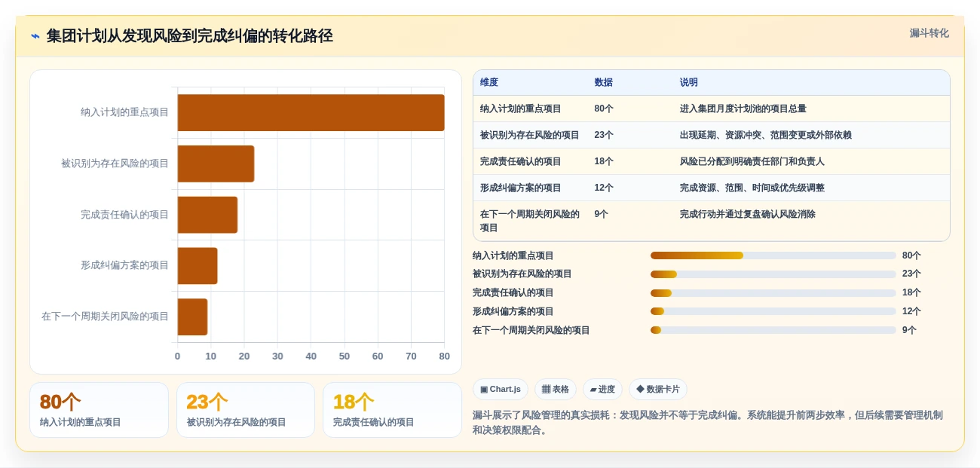Viewport: 980px width, 468px height.
Task: Click description 风险已分配到明确责任部门和负责人
Action: click(x=752, y=161)
